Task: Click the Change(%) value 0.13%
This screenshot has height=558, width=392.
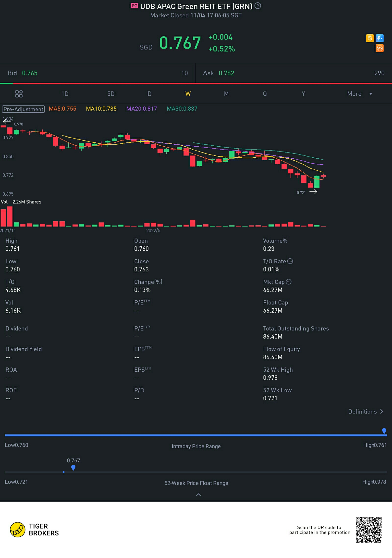Action: point(142,290)
